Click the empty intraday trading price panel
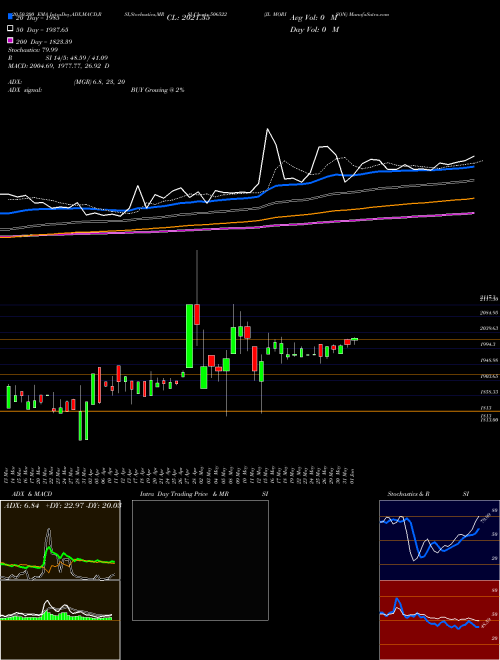 (x=200, y=560)
